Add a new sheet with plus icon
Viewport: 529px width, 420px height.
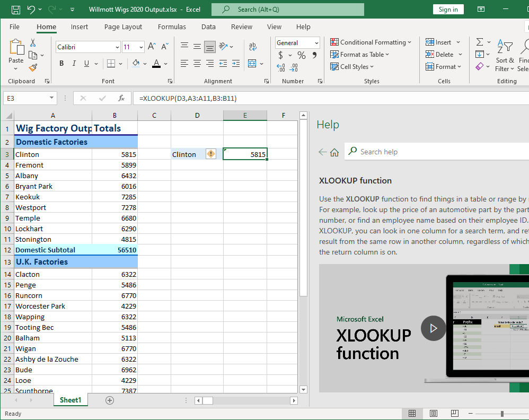point(110,400)
